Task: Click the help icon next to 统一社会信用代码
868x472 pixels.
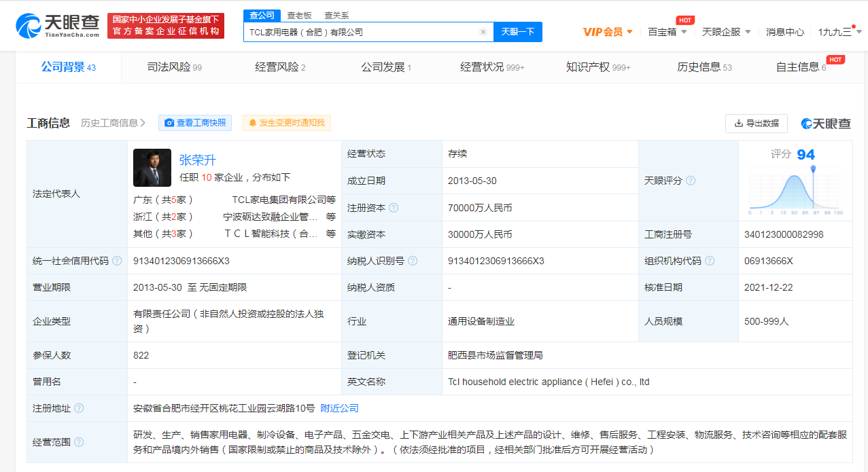Action: coord(117,261)
